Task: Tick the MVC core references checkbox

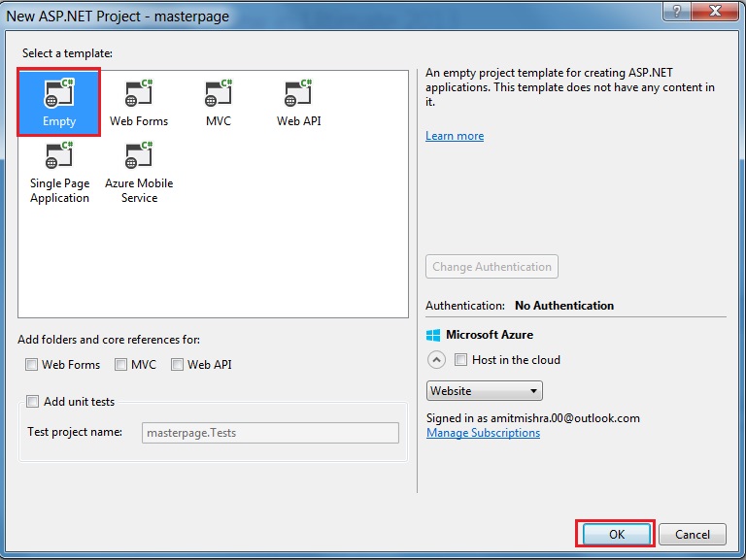Action: [120, 365]
